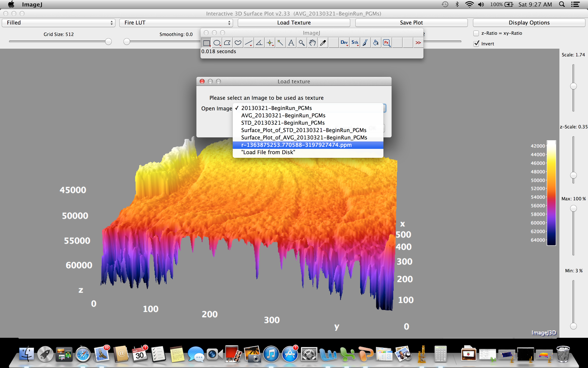Select the straight line tool
The image size is (588, 368).
coord(248,43)
